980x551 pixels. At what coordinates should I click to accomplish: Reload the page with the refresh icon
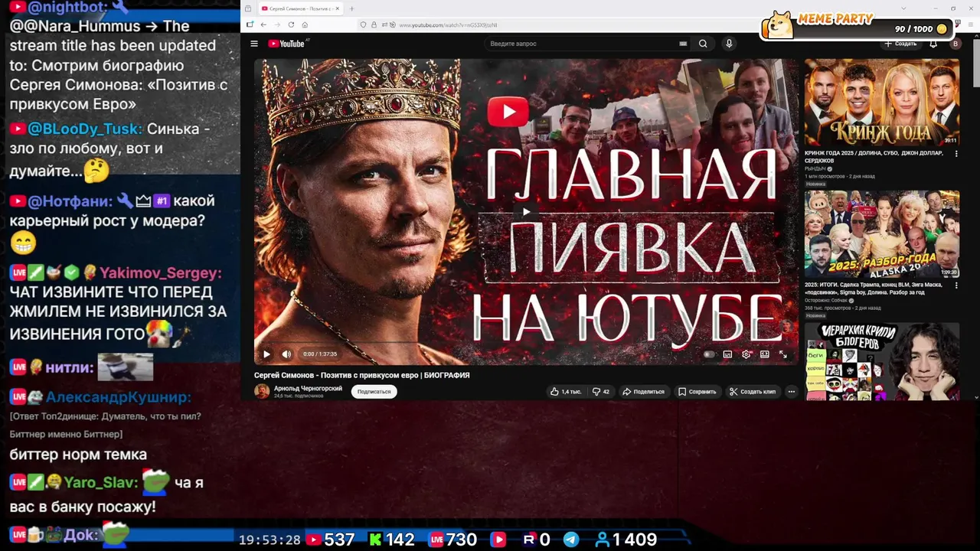coord(291,24)
